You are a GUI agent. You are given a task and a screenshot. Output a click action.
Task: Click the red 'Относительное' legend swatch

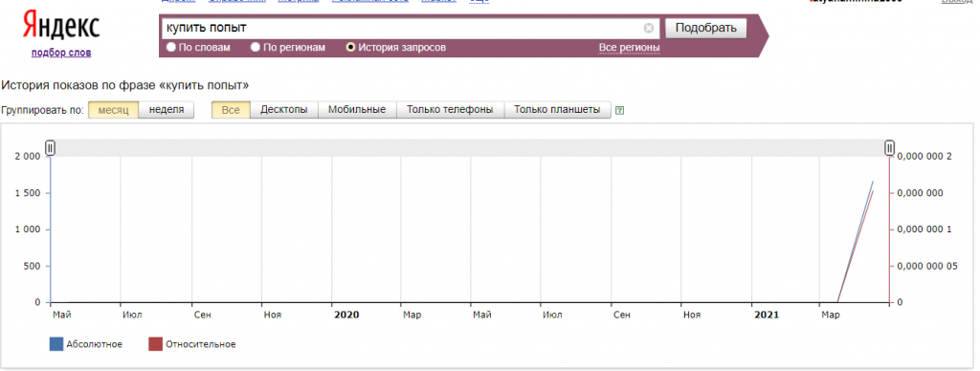click(156, 344)
